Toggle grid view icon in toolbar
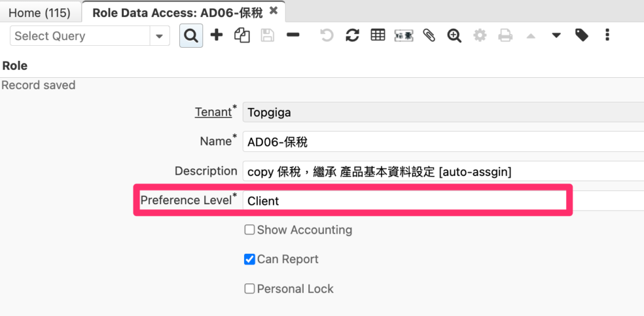Image resolution: width=644 pixels, height=316 pixels. (x=378, y=35)
